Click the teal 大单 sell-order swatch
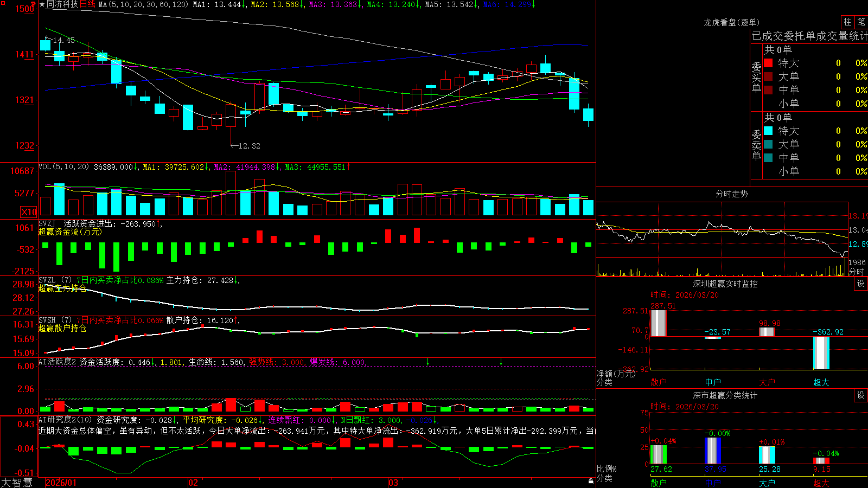This screenshot has height=488, width=868. click(x=768, y=144)
